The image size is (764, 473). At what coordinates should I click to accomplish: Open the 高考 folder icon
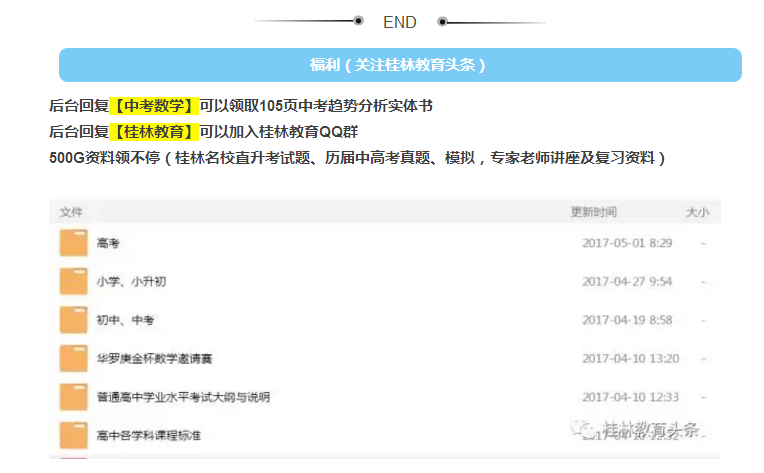pyautogui.click(x=74, y=243)
